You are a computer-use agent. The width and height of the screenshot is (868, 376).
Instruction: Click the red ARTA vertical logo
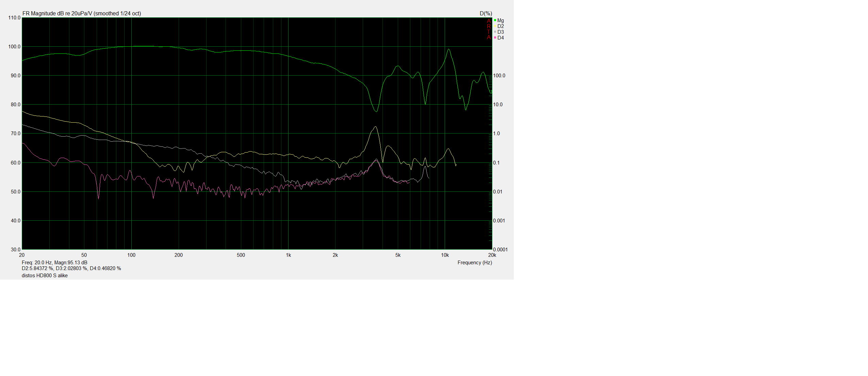pyautogui.click(x=489, y=29)
